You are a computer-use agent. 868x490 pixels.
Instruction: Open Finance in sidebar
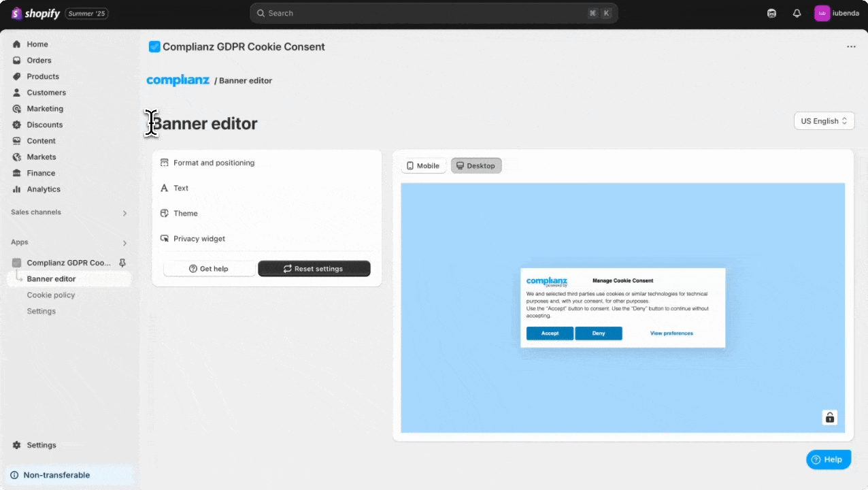click(41, 174)
